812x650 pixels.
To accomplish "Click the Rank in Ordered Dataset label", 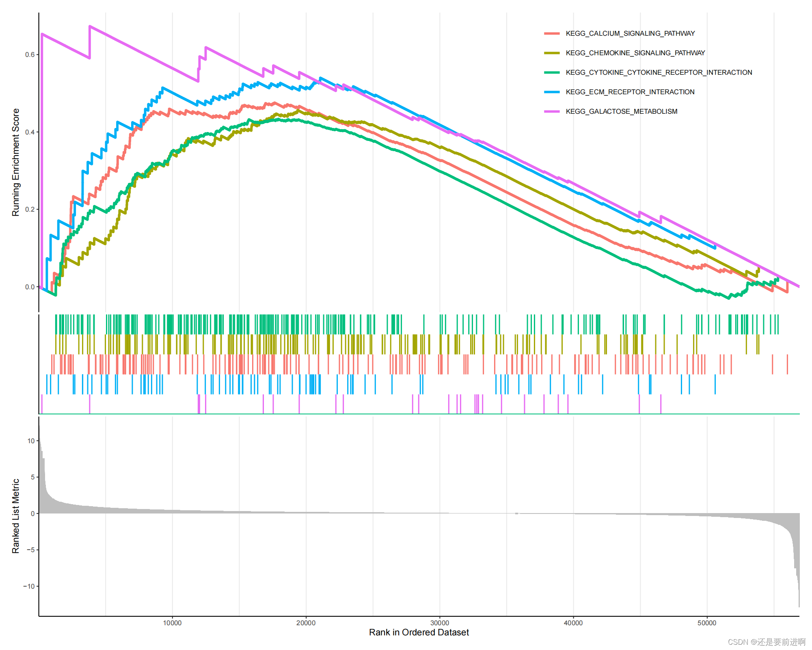I will [x=419, y=632].
